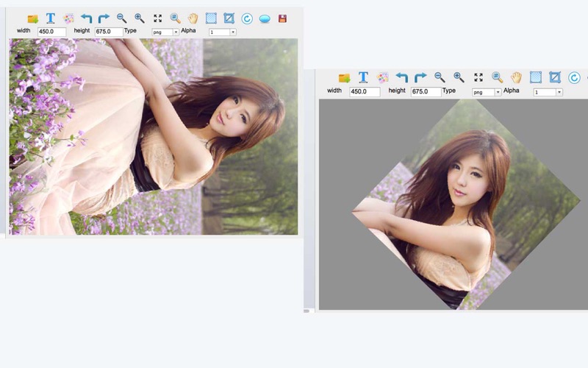Zoom in using left window magnifier plus
The image size is (588, 368).
[140, 18]
